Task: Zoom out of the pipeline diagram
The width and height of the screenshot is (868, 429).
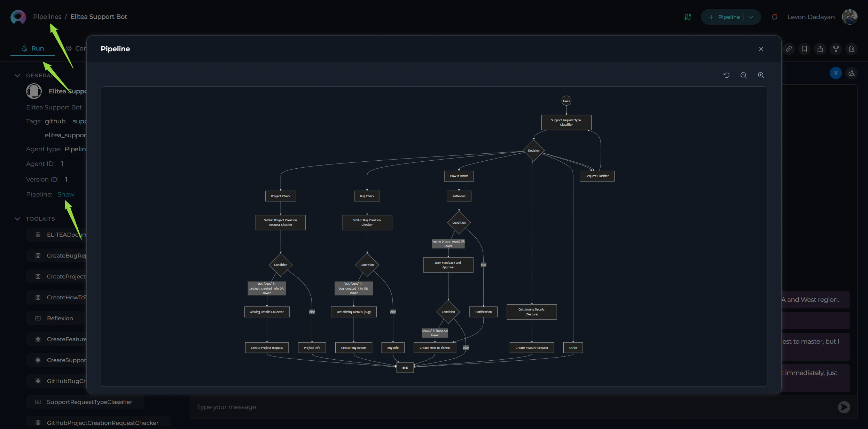Action: tap(744, 75)
